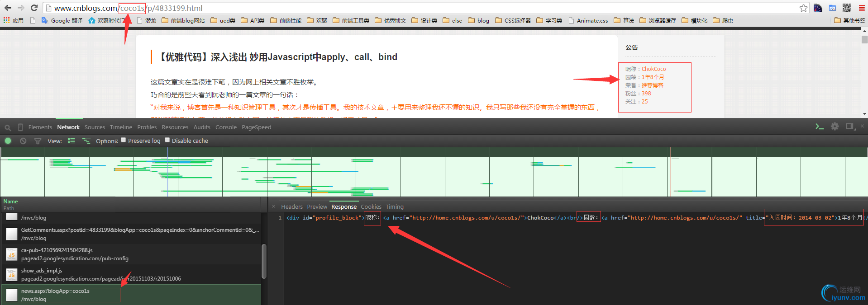
Task: Open the 前端blog网站 bookmark folder
Action: click(x=183, y=20)
